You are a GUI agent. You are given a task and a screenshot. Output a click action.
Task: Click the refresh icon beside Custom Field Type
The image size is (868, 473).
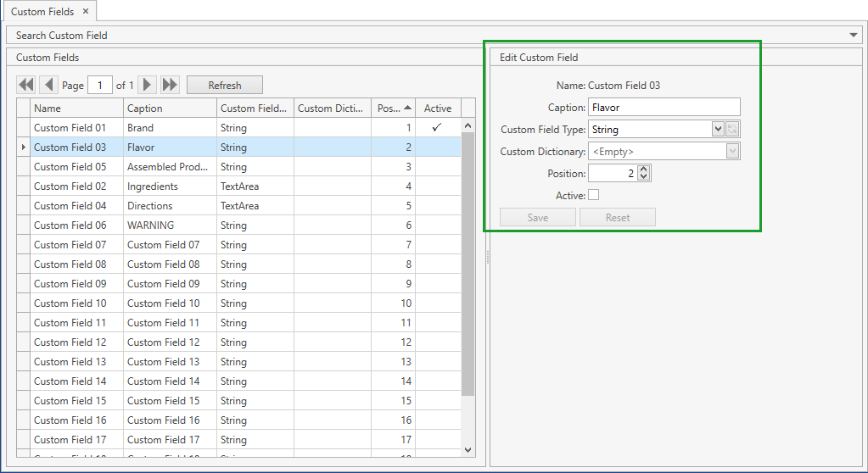pos(733,130)
